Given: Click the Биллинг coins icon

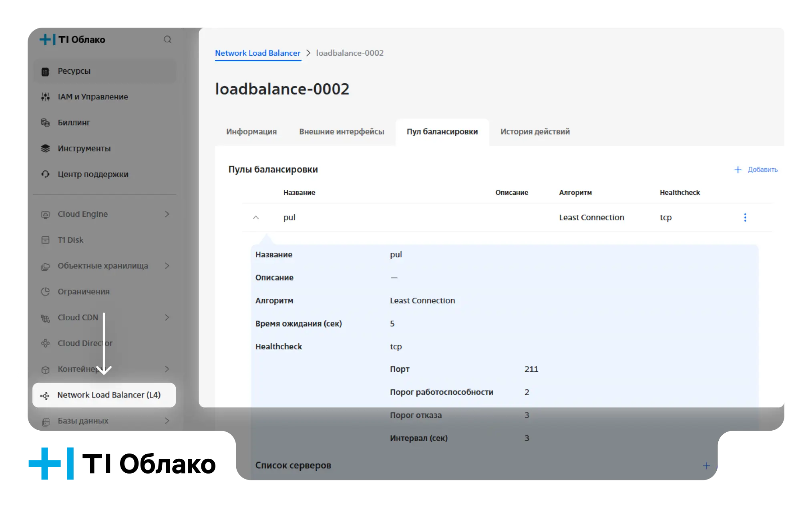Looking at the screenshot, I should click(45, 123).
